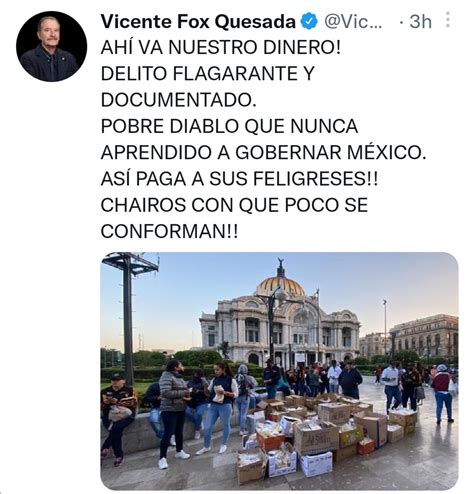This screenshot has height=494, width=474.
Task: Click the golden dome in the photo
Action: click(x=281, y=287)
